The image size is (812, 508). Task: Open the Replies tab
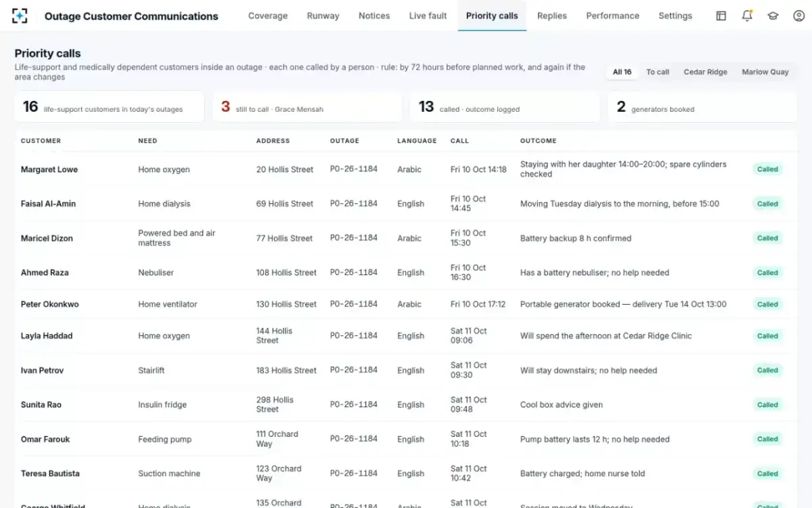tap(552, 16)
